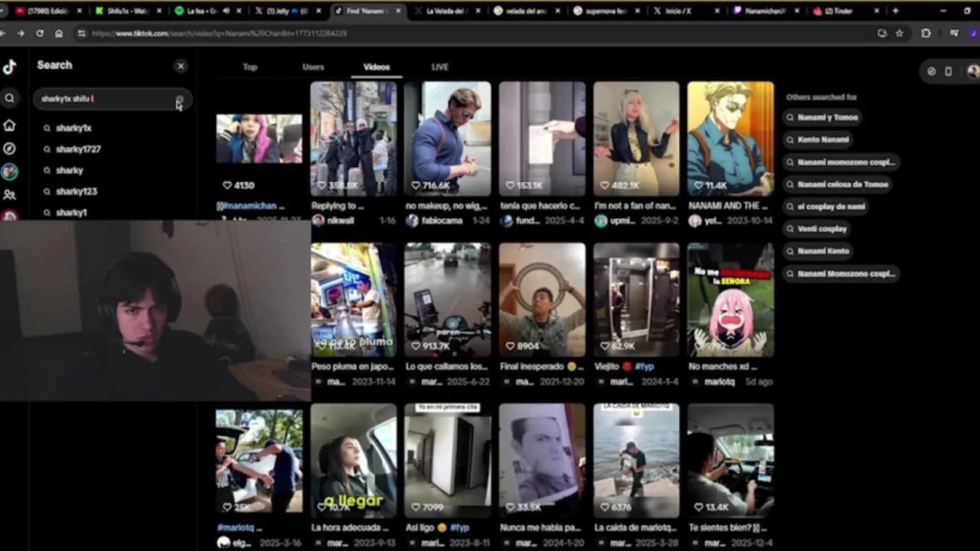
Task: Open Friends via the two-people icon
Action: click(9, 195)
